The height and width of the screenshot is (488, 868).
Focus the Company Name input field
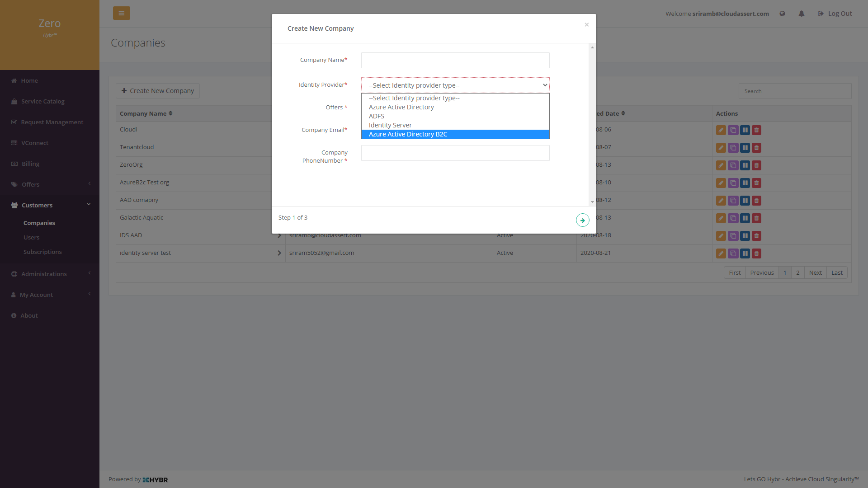click(x=455, y=60)
